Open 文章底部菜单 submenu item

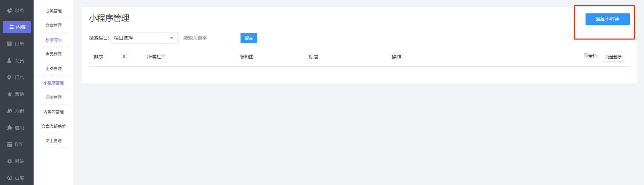click(x=54, y=126)
